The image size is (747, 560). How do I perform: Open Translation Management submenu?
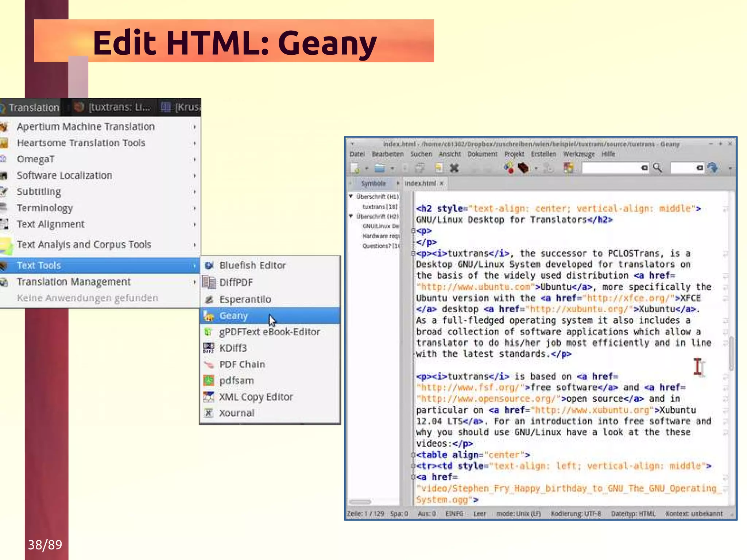99,282
